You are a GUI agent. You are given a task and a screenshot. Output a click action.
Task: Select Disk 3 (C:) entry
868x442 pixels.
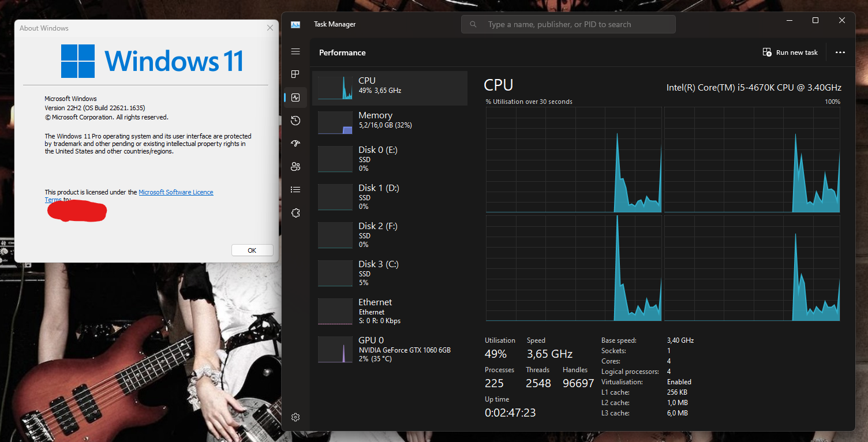click(x=390, y=273)
